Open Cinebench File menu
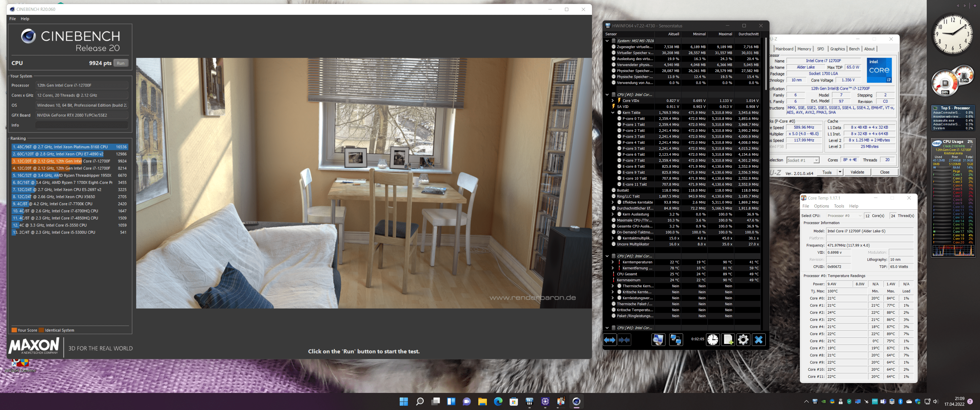This screenshot has width=980, height=410. point(13,19)
